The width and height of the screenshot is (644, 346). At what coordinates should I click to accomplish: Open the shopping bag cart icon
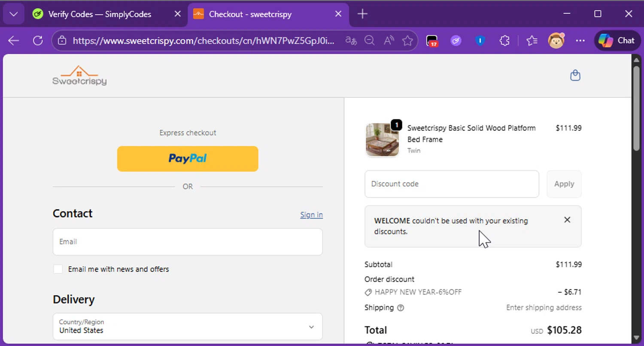[575, 76]
